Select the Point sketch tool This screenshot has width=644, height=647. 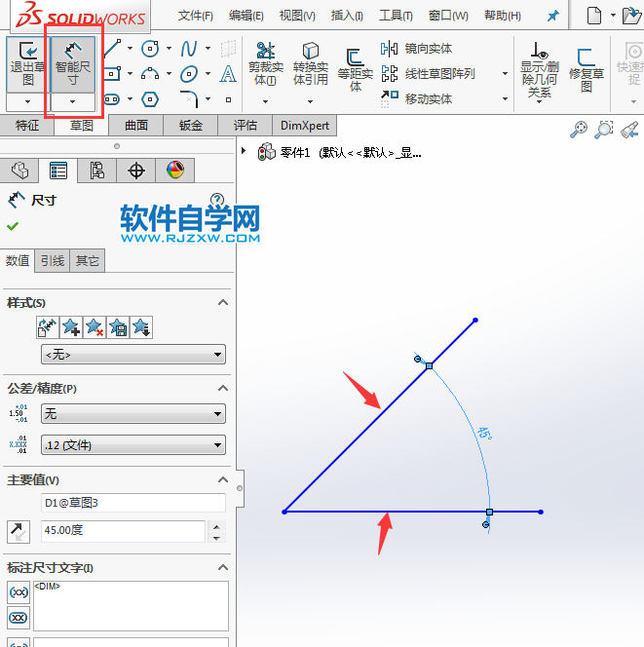pyautogui.click(x=228, y=99)
